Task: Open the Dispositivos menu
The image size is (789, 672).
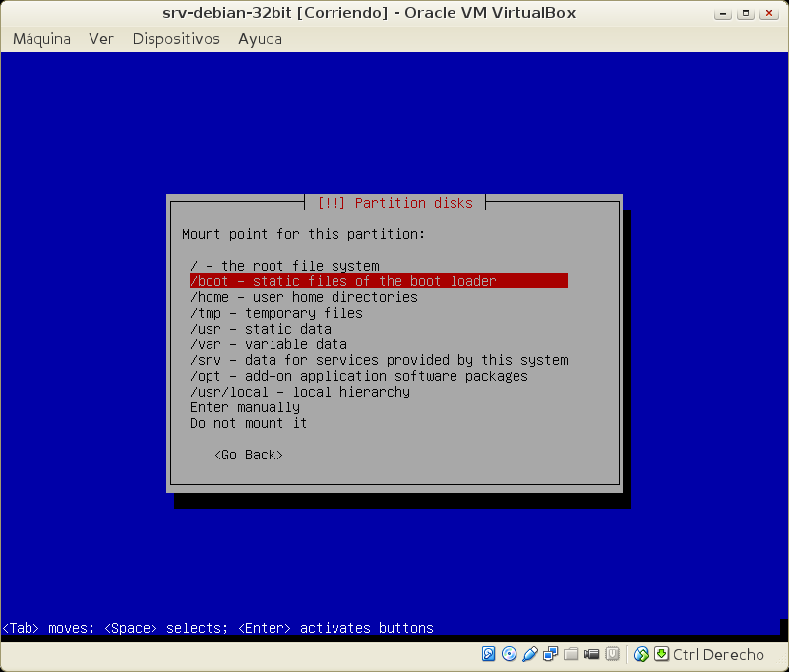Action: 176,39
